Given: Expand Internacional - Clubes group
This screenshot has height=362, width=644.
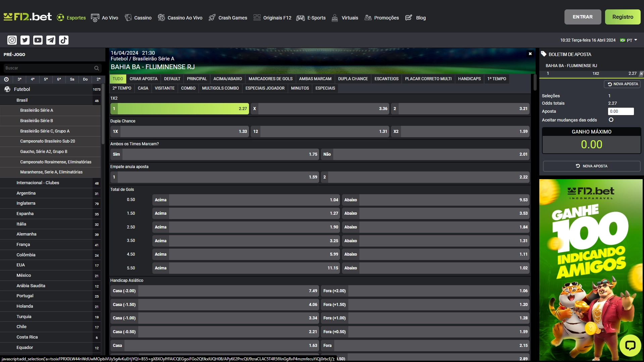Looking at the screenshot, I should [x=50, y=183].
